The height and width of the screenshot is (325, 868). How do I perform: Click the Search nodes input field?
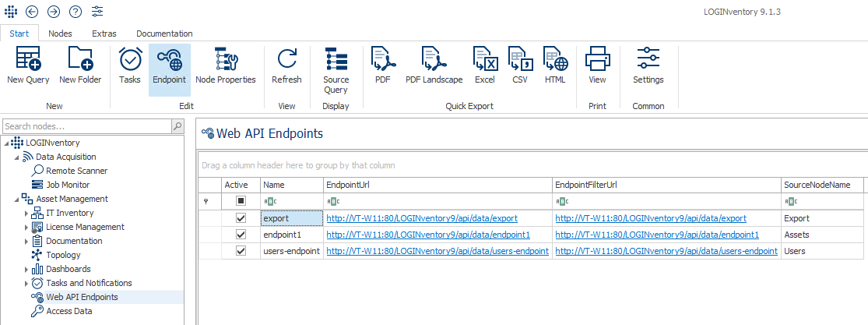click(86, 126)
